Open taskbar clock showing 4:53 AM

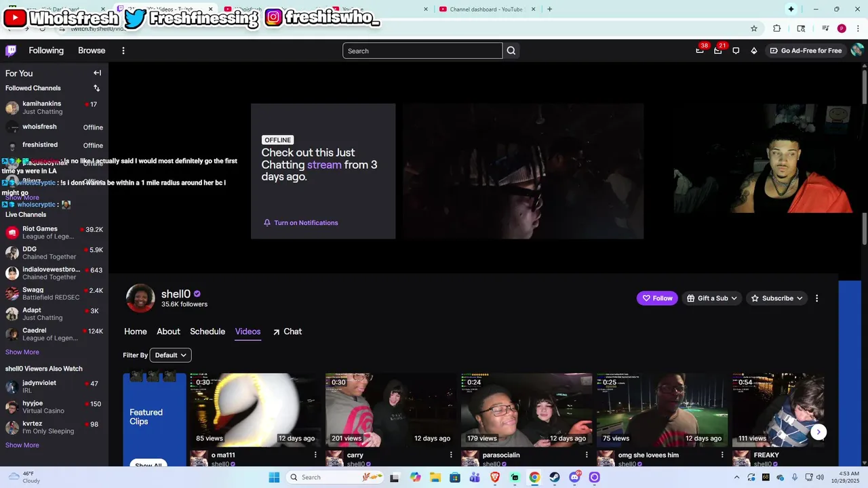[846, 477]
